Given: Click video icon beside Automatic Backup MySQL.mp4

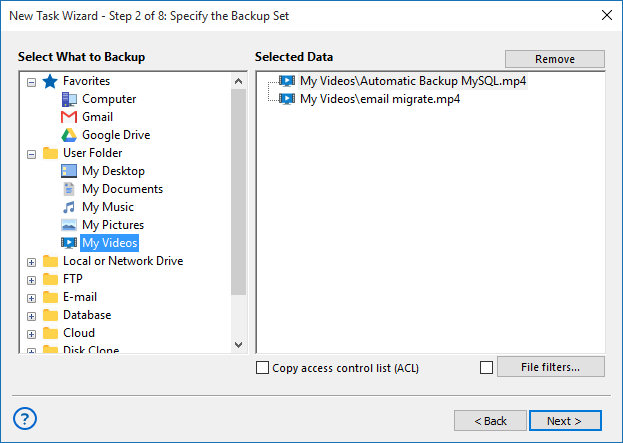Looking at the screenshot, I should 286,81.
